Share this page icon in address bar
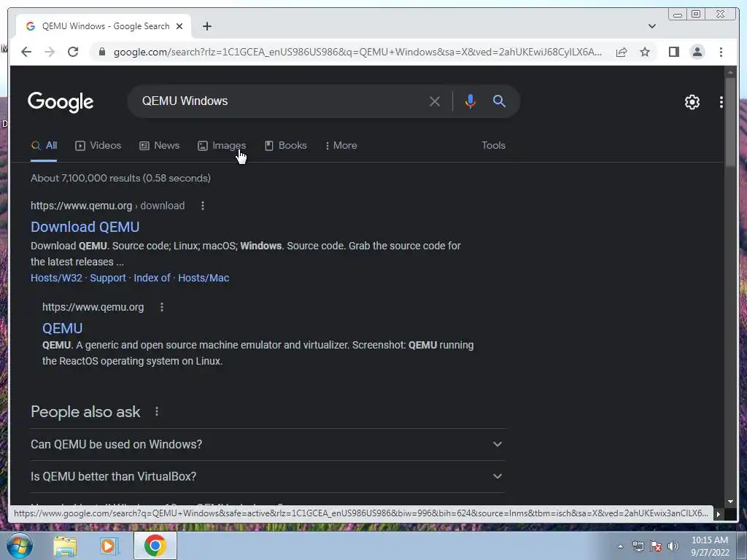The height and width of the screenshot is (560, 747). coord(622,52)
